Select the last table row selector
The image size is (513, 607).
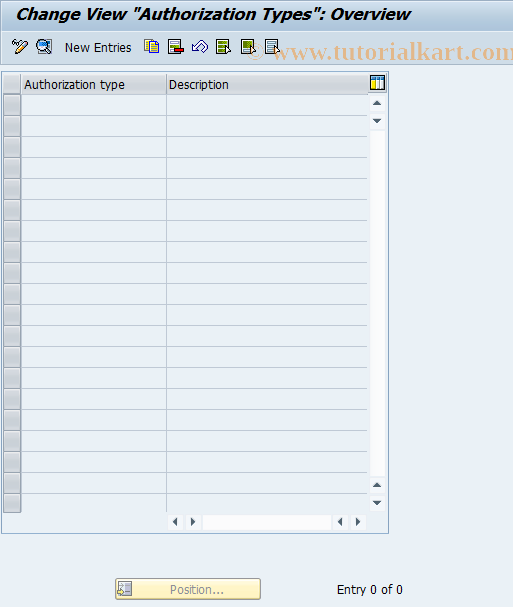[x=12, y=503]
